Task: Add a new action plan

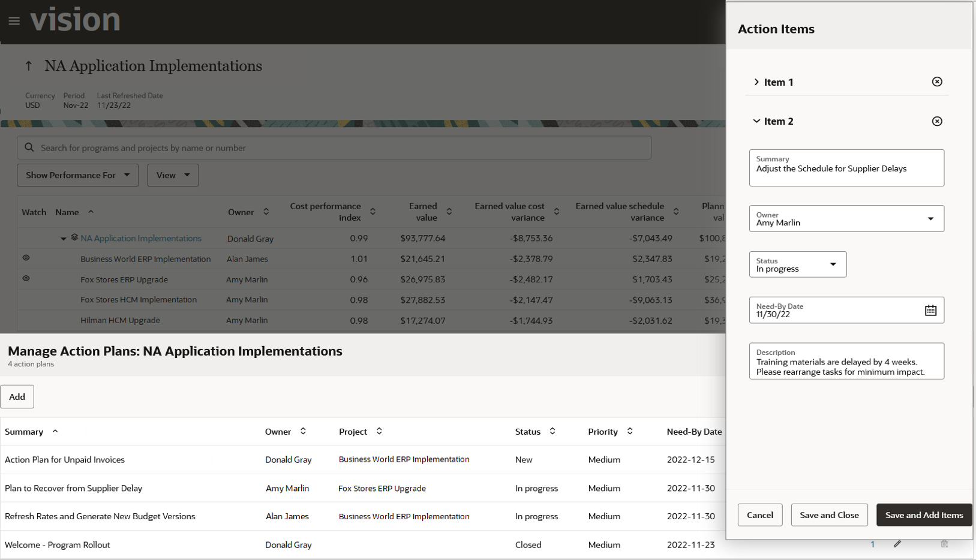Action: point(17,397)
